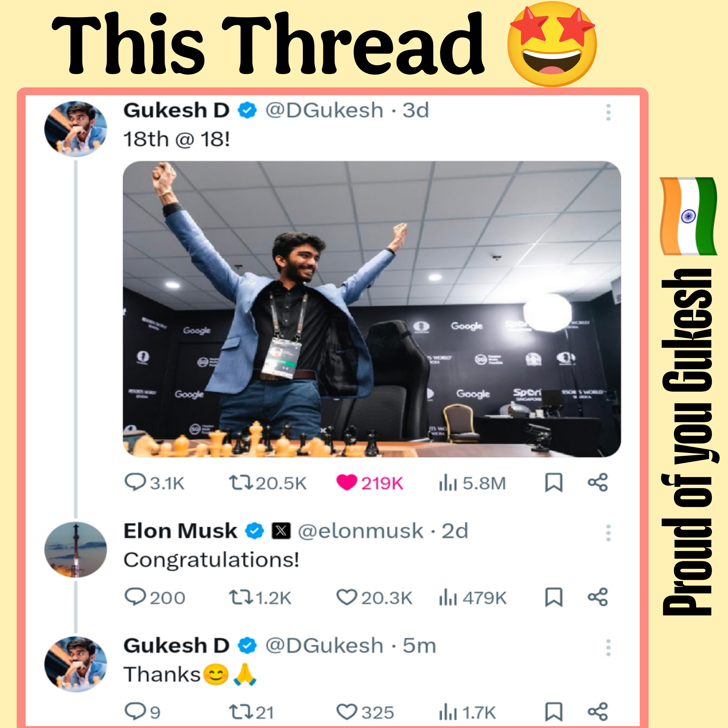728x728 pixels.
Task: Share Elon Musk's Congratulations reply
Action: tap(598, 597)
